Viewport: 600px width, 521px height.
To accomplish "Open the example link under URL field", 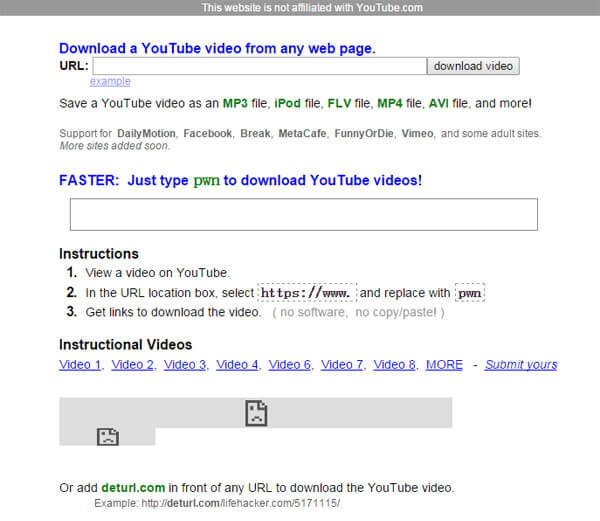I will point(110,81).
